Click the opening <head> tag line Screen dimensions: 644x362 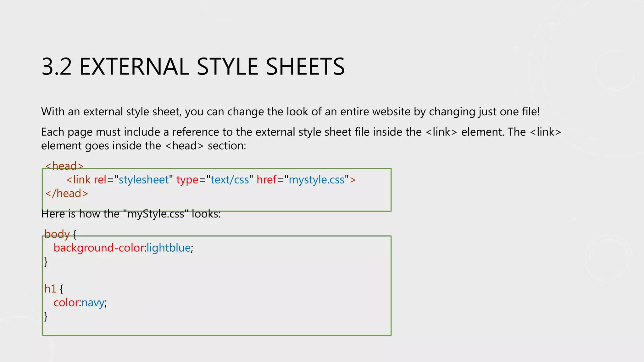click(64, 166)
